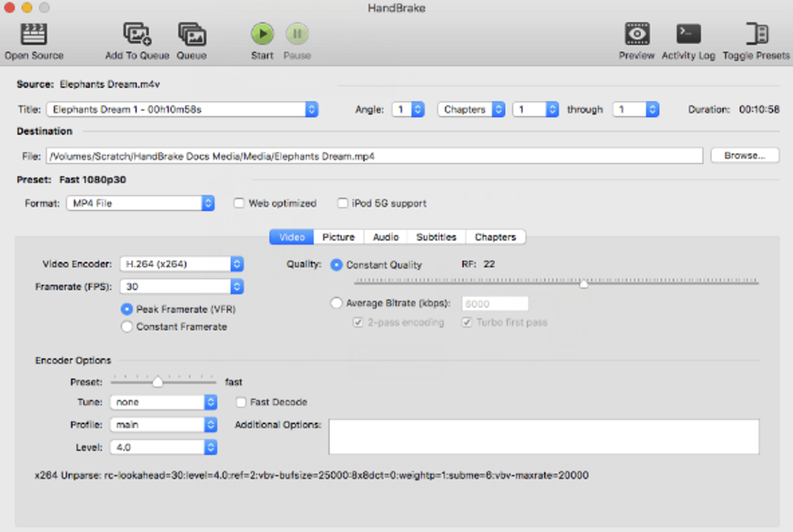Toggle the 2-pass encoding checkbox

click(x=358, y=322)
